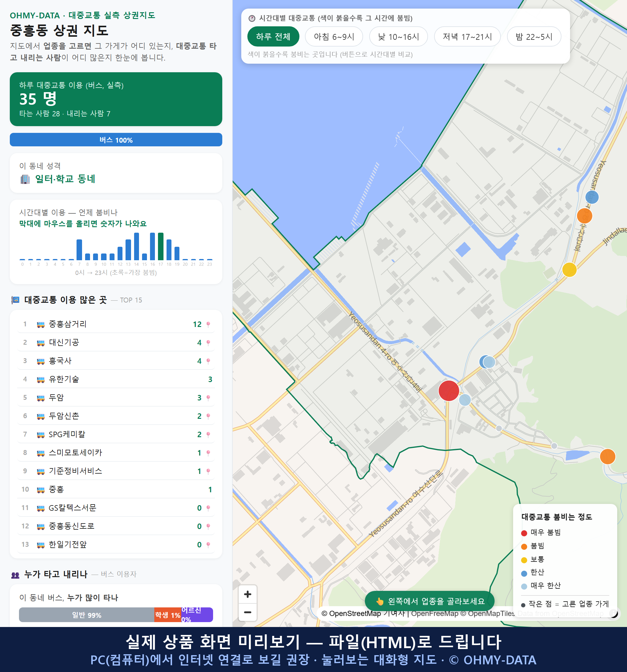
Task: Click the people icon beside 누가 타고 내리나
Action: pyautogui.click(x=15, y=574)
